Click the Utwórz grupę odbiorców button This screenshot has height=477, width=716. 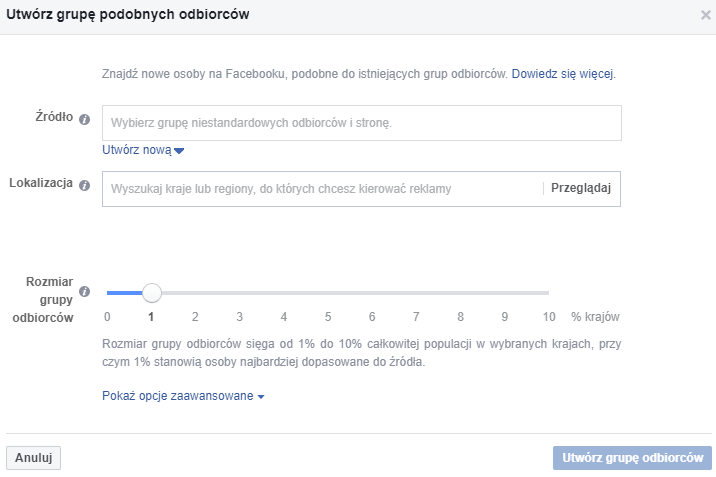point(632,458)
